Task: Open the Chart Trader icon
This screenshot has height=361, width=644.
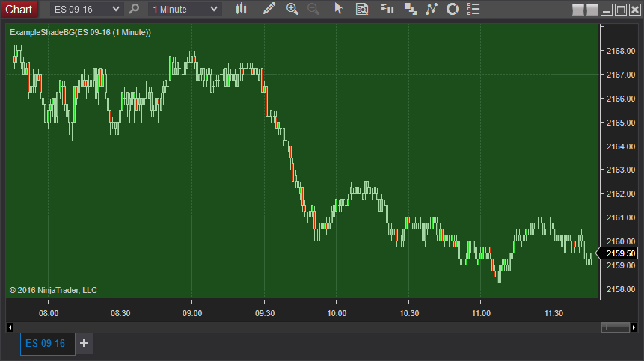Action: coord(387,9)
